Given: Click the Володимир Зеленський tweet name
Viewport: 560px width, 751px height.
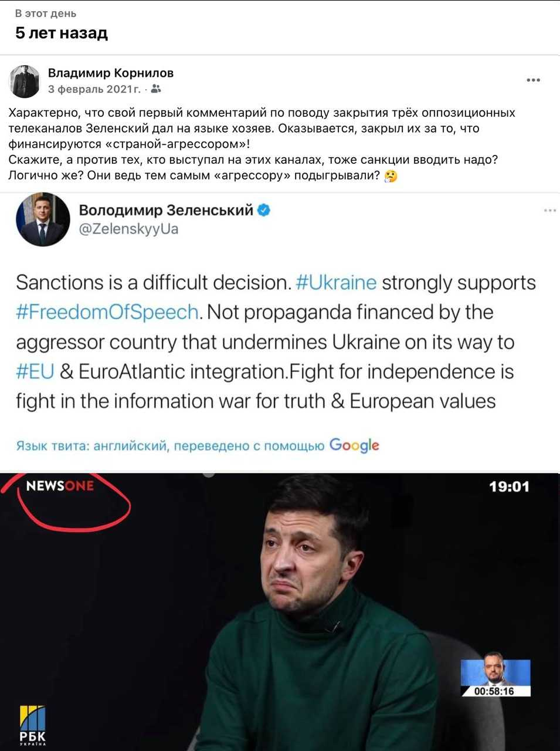Looking at the screenshot, I should (x=166, y=210).
